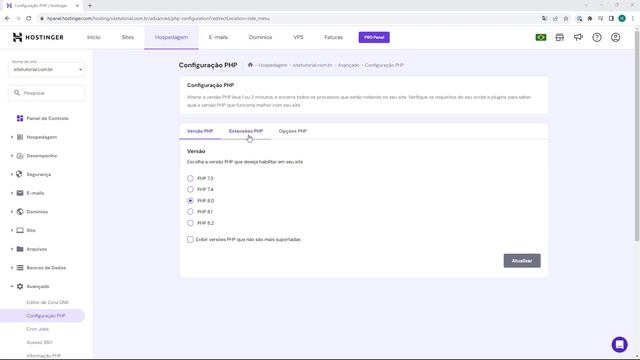
Task: Open Cron Jobs in the sidebar
Action: 38,329
